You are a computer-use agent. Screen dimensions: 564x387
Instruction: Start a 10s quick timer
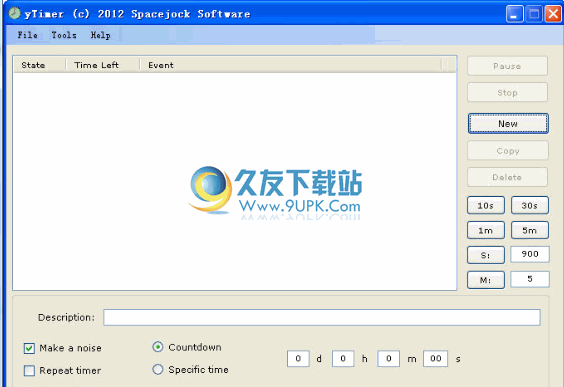coord(486,205)
